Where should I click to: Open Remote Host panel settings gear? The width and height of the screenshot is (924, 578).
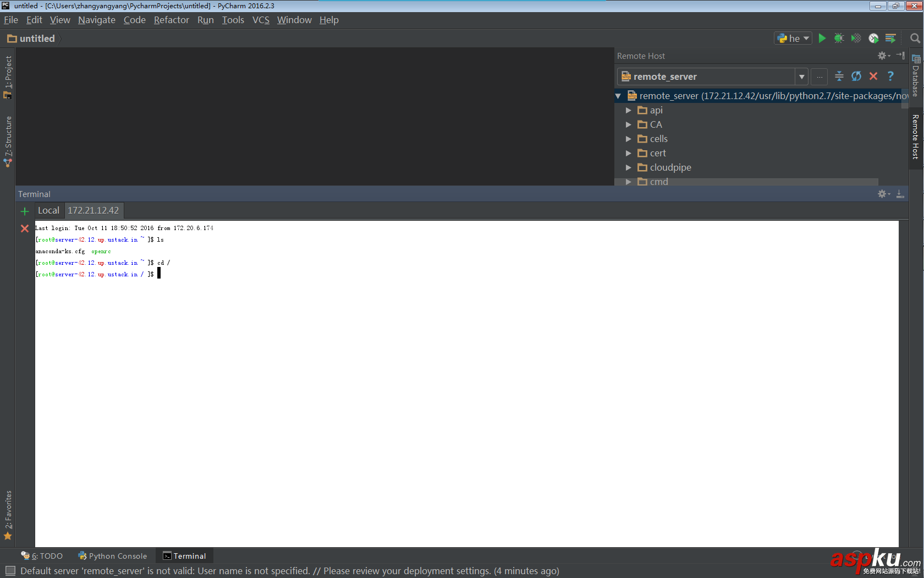[x=882, y=55]
